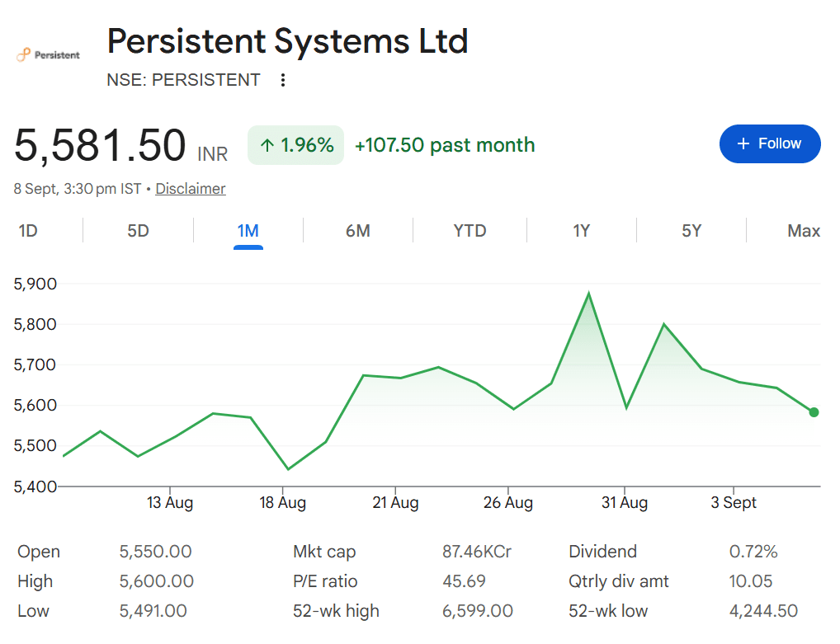Click the Mkt cap label
This screenshot has width=840, height=644.
(324, 552)
